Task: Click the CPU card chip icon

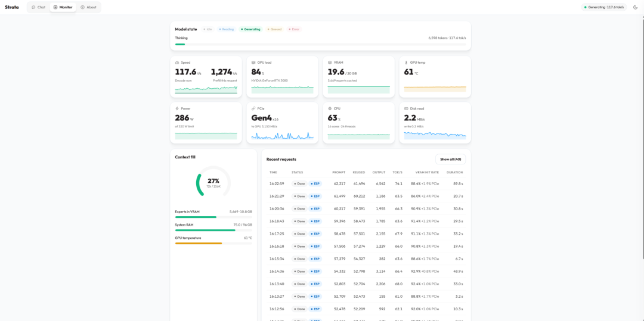Action: point(330,108)
